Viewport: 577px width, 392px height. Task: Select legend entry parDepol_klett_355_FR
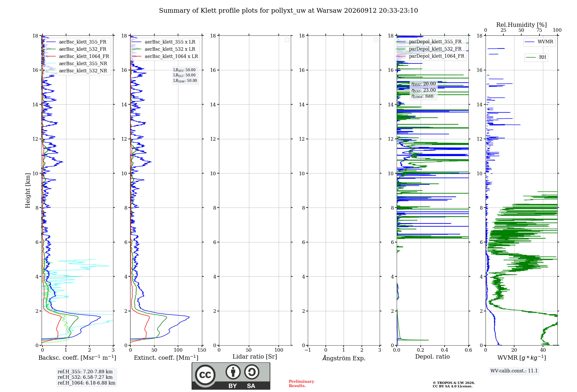[x=435, y=42]
